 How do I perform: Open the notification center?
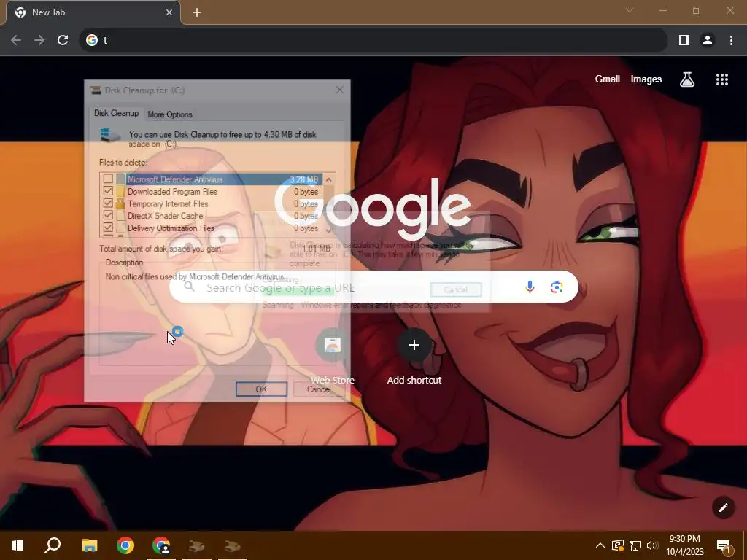(724, 545)
